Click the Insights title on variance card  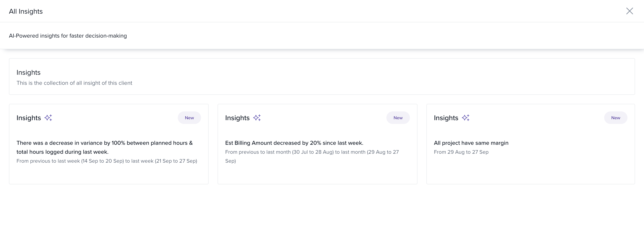pyautogui.click(x=28, y=118)
